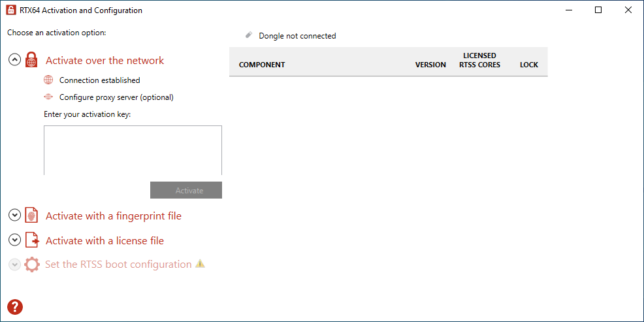Viewport: 644px width, 322px height.
Task: Click the proxy server globe icon
Action: click(48, 97)
